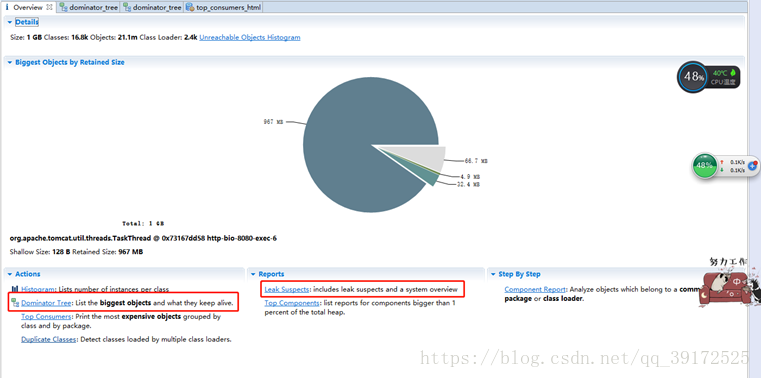Click the CPU 48% monitor widget
This screenshot has width=761, height=378.
[709, 77]
